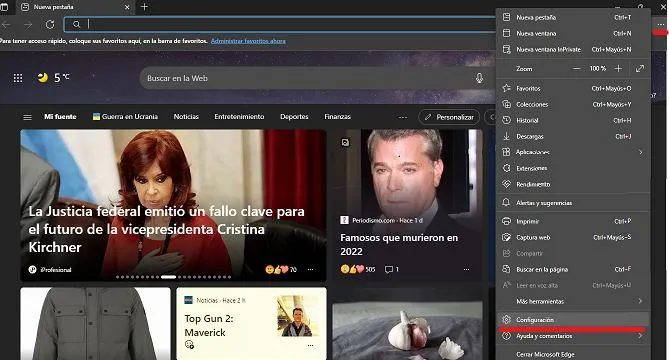Expand the Ayuda y comentarios submenu arrow
The image size is (669, 360).
tap(640, 336)
